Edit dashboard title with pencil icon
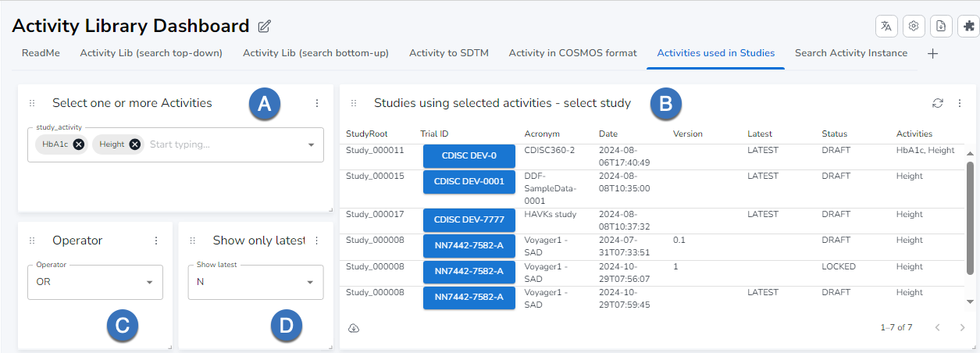The width and height of the screenshot is (980, 353). pos(264,27)
